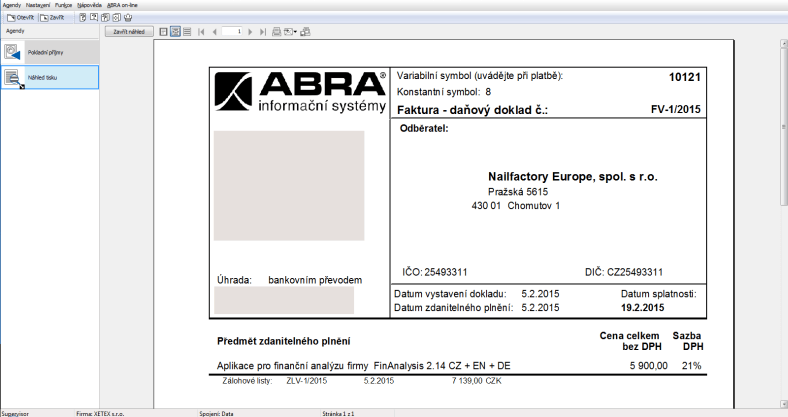
Task: Click the export/send icon in the preview toolbar
Action: point(288,32)
